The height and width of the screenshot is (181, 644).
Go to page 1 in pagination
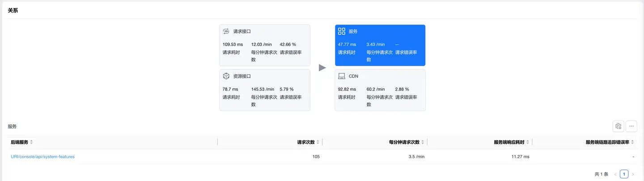(624, 174)
